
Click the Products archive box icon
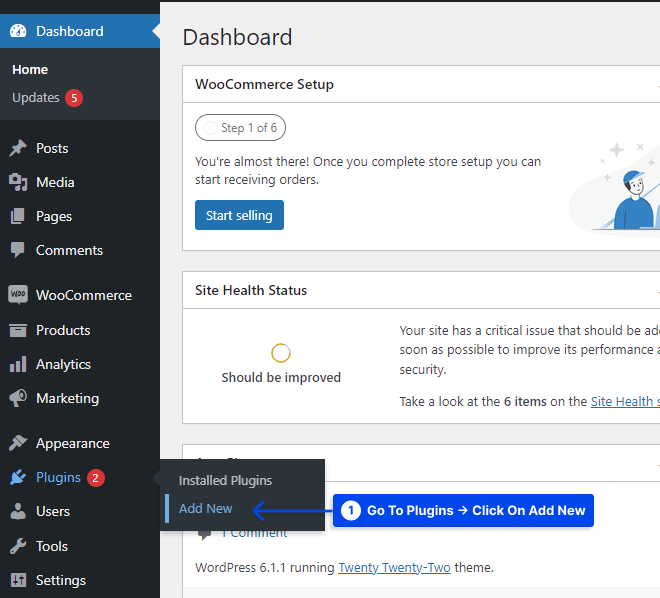[18, 330]
